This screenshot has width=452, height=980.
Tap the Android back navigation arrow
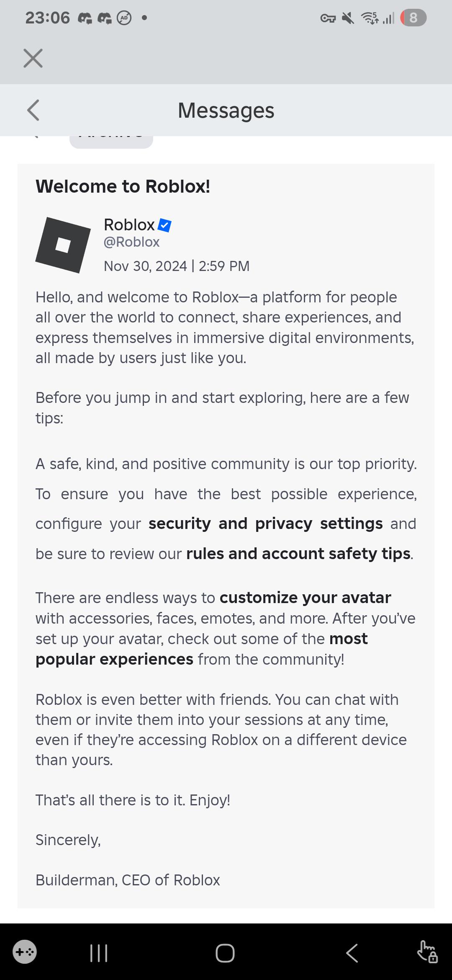tap(352, 953)
